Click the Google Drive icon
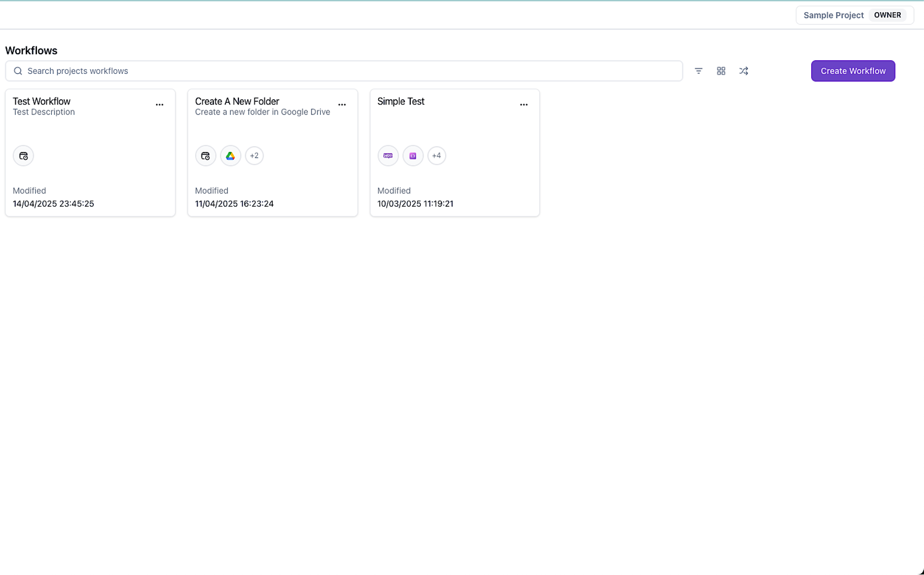The height and width of the screenshot is (575, 924). click(230, 156)
